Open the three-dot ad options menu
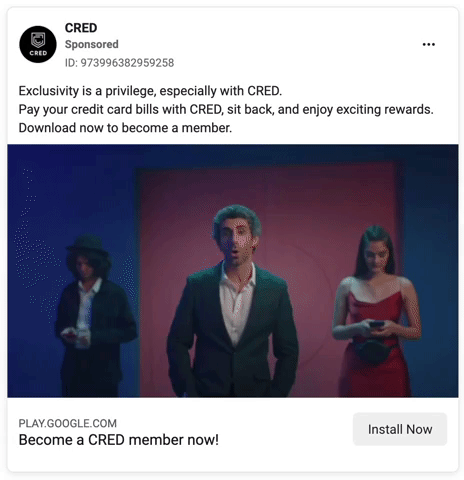The height and width of the screenshot is (480, 464). tap(428, 44)
